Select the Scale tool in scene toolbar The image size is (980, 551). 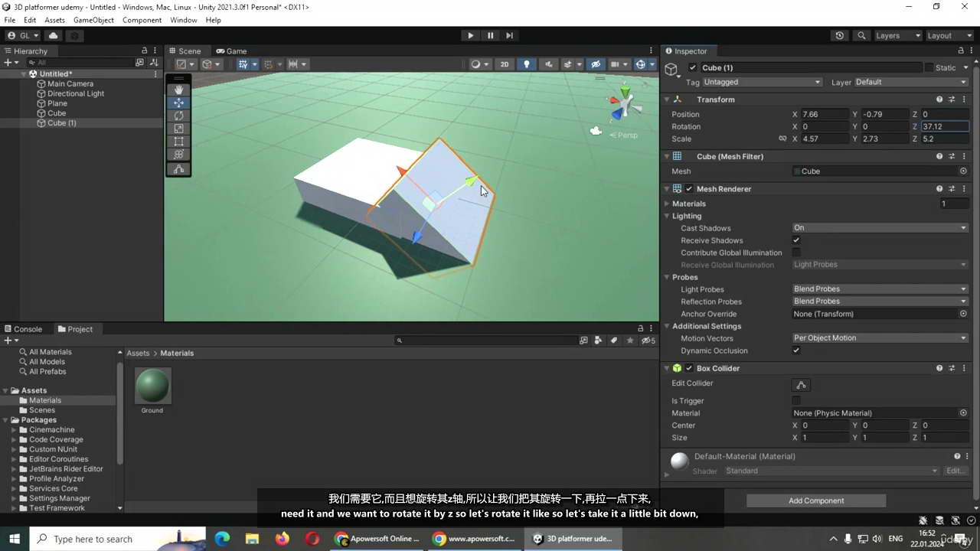point(178,129)
